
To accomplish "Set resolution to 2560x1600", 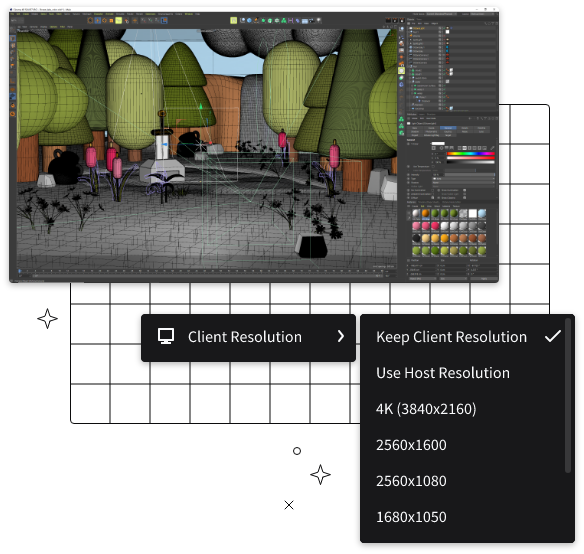I will tap(411, 445).
